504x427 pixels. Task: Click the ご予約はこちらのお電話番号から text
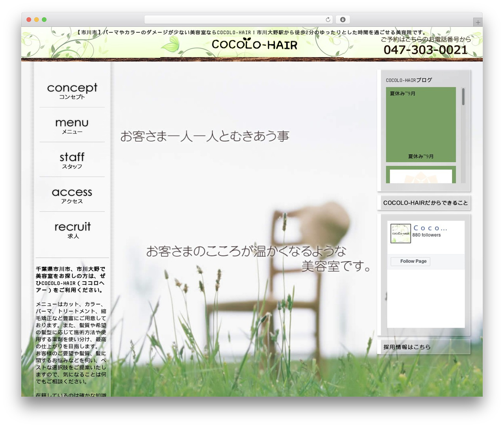(x=426, y=39)
